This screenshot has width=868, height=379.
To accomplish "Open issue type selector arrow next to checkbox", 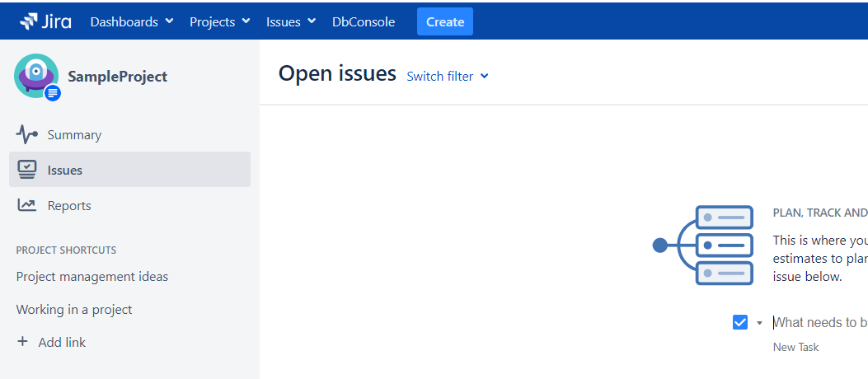I will [759, 323].
